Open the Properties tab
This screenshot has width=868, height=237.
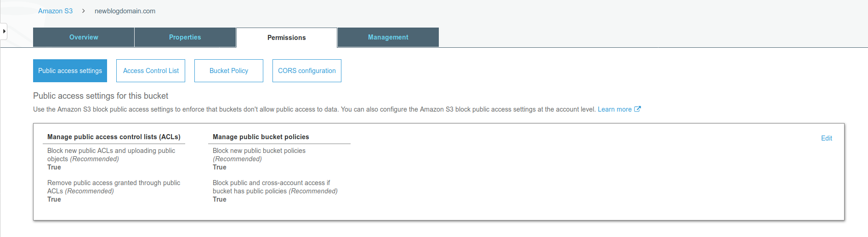tap(185, 37)
